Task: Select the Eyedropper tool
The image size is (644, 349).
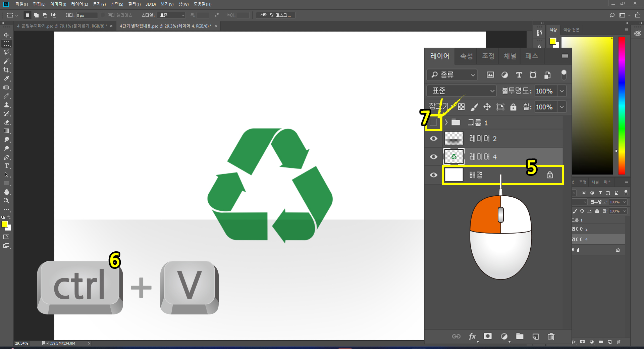Action: 6,79
